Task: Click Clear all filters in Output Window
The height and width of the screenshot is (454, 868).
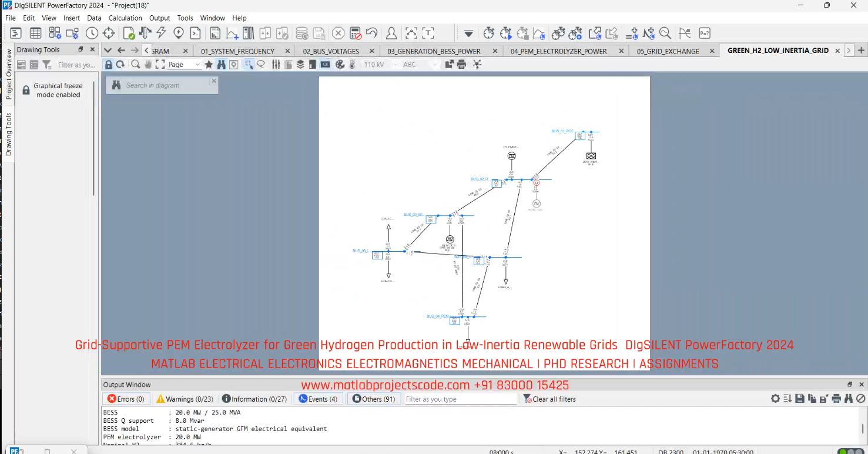Action: pos(549,399)
